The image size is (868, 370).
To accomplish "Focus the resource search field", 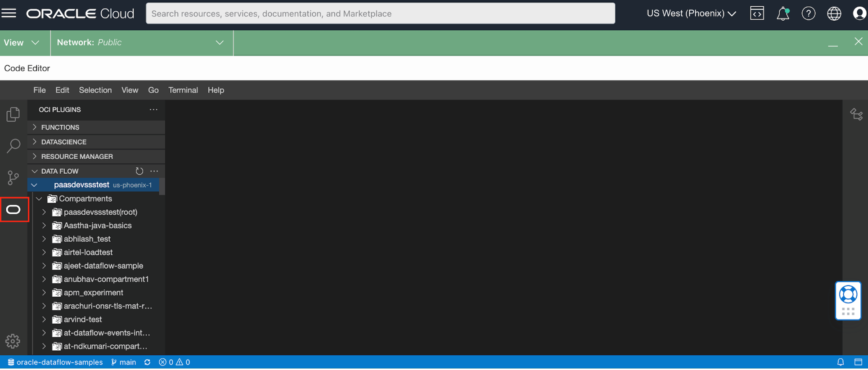I will pos(380,14).
